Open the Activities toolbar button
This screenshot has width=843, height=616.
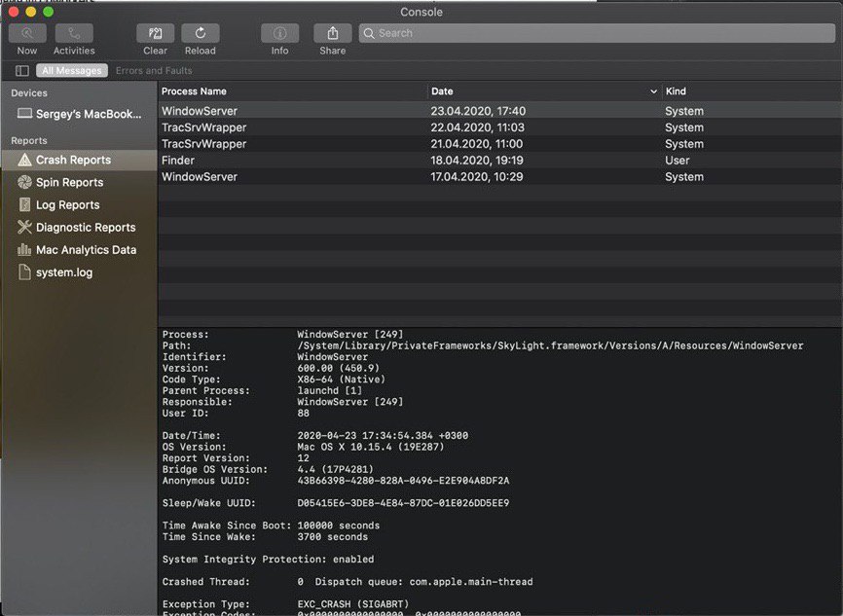(74, 33)
